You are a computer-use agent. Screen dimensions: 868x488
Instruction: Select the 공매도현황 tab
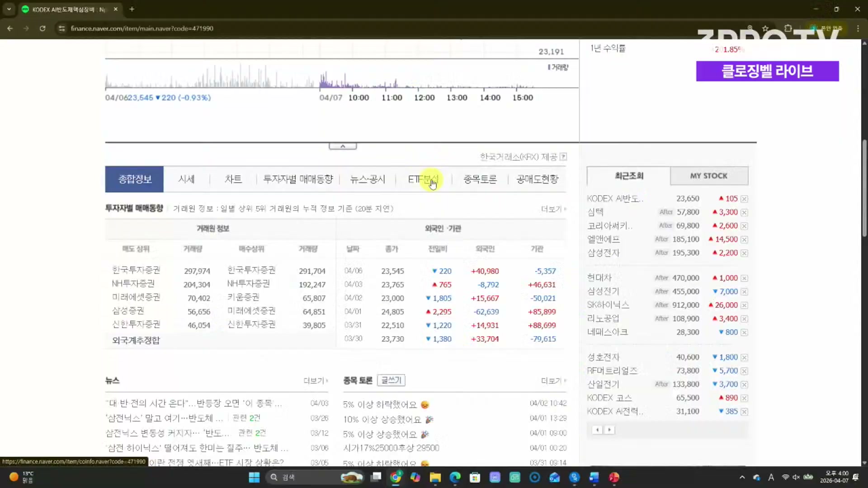click(x=537, y=179)
